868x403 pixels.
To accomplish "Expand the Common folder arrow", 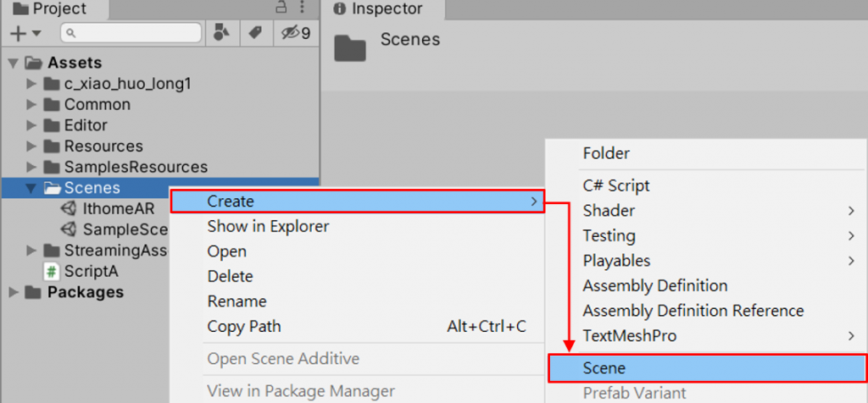I will tap(31, 104).
